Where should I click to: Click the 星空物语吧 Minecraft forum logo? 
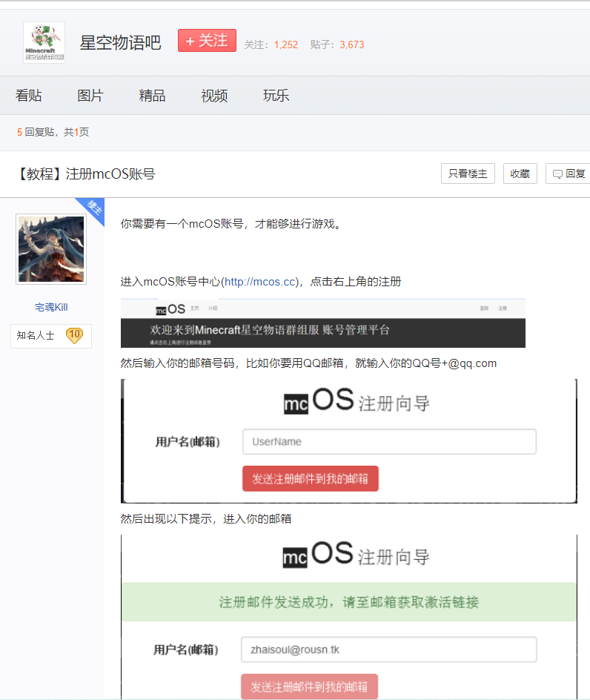pos(44,42)
